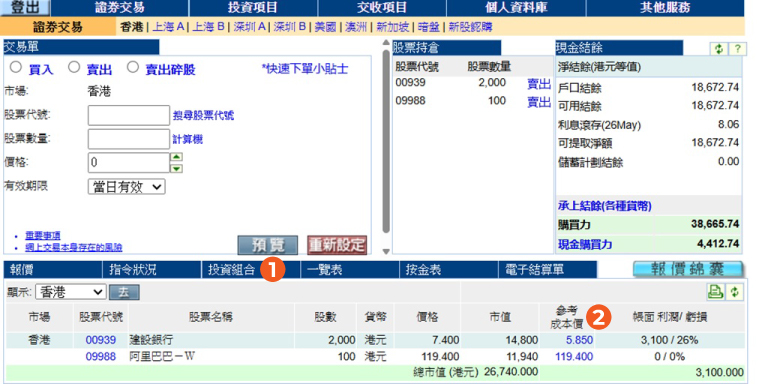The height and width of the screenshot is (384, 759).
Task: Click the 預覽 preview button
Action: (268, 245)
